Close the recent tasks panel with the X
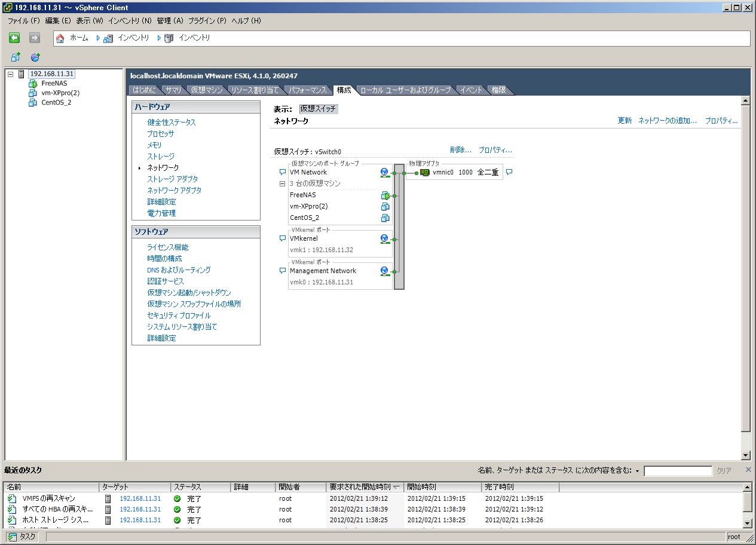 748,470
